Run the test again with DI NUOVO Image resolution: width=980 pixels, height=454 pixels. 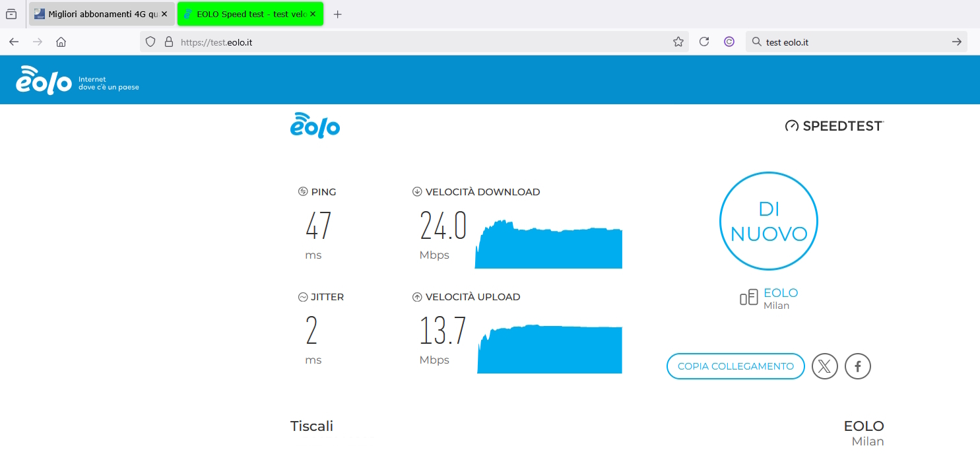pos(769,221)
